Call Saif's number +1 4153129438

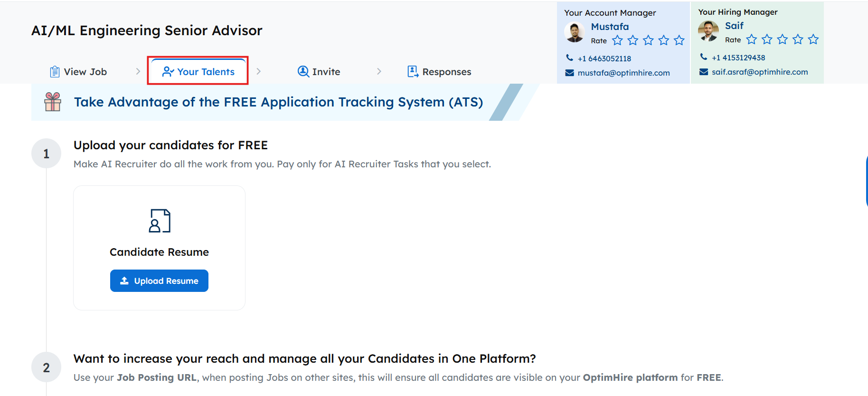738,58
